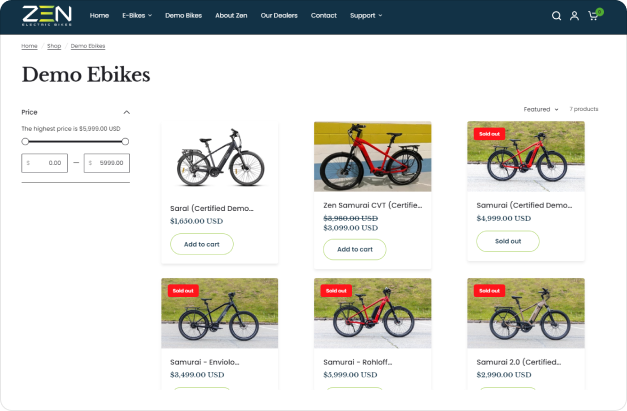Add Zen Samurai CVT to cart
627x411 pixels.
[355, 249]
